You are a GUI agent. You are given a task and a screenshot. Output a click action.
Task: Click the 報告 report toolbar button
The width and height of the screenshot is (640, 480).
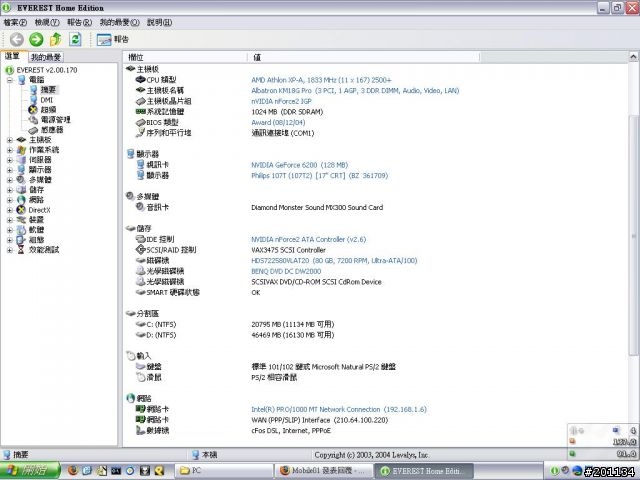click(113, 39)
